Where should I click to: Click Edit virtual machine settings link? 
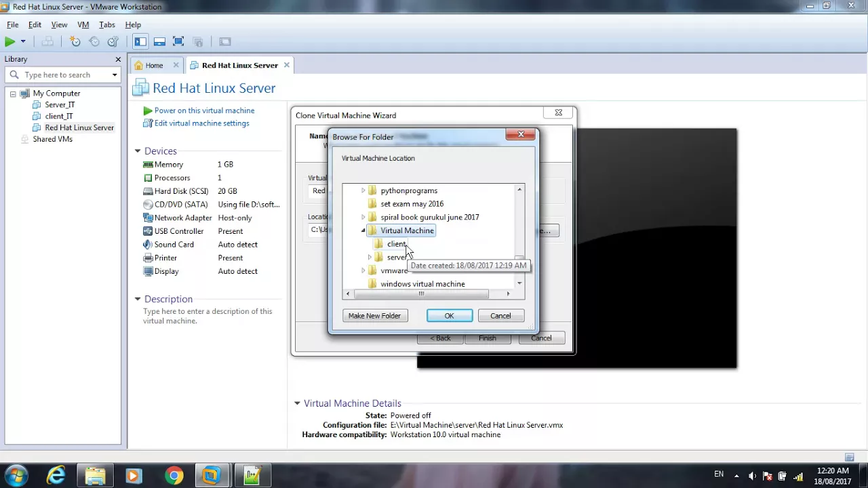201,123
